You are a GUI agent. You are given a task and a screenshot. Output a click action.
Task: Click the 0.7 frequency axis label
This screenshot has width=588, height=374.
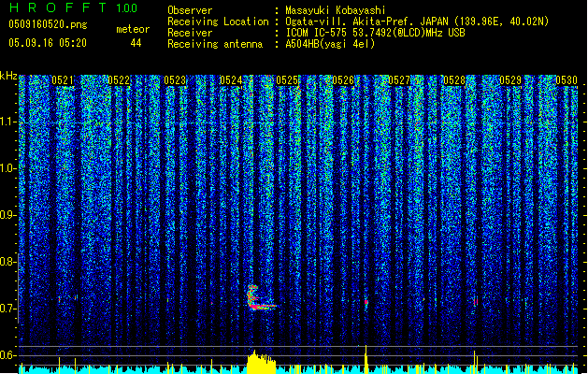pos(8,309)
